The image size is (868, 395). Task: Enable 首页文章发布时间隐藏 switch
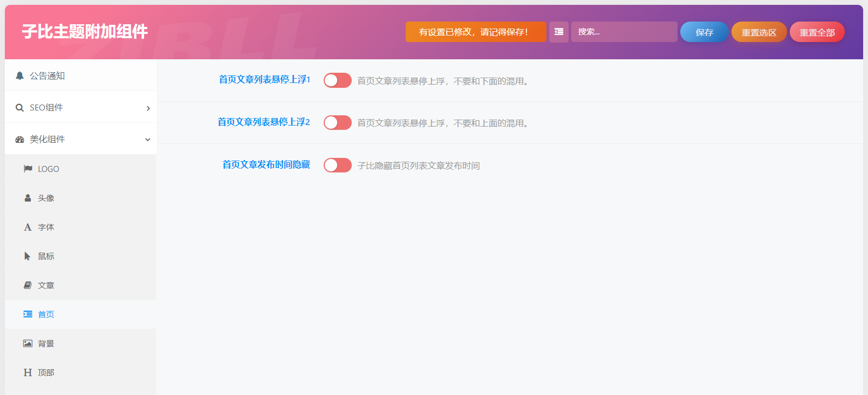(x=338, y=165)
